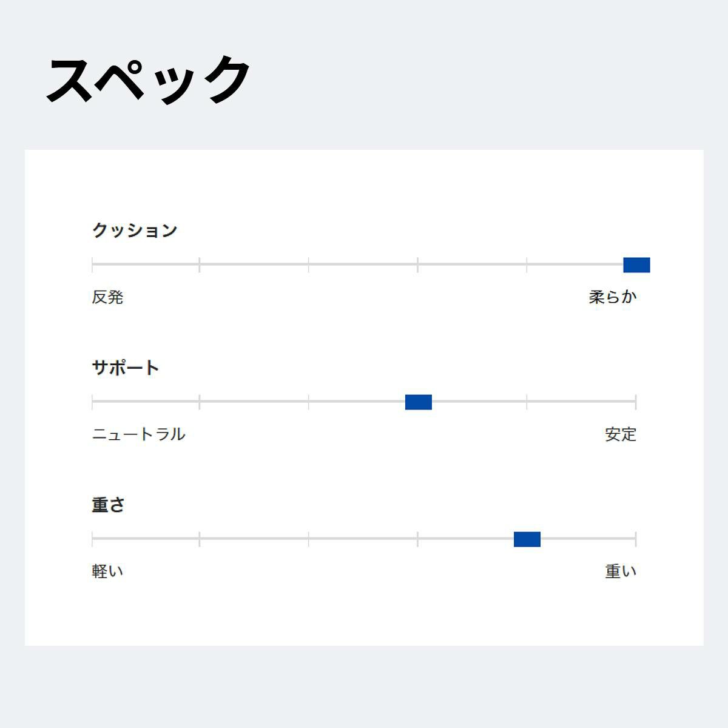Select the 安定 end label

pos(621,434)
